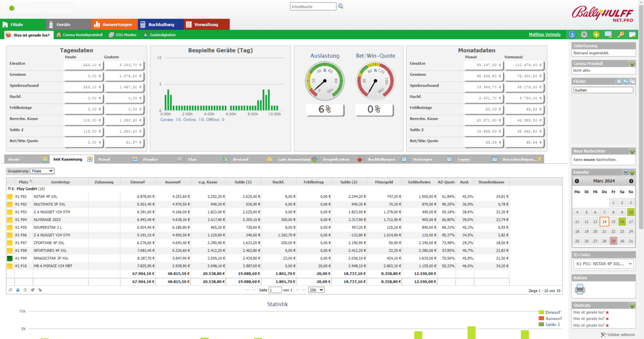Open the Gruppierung dropdown
Screen dimensions: 644x339
coord(42,171)
